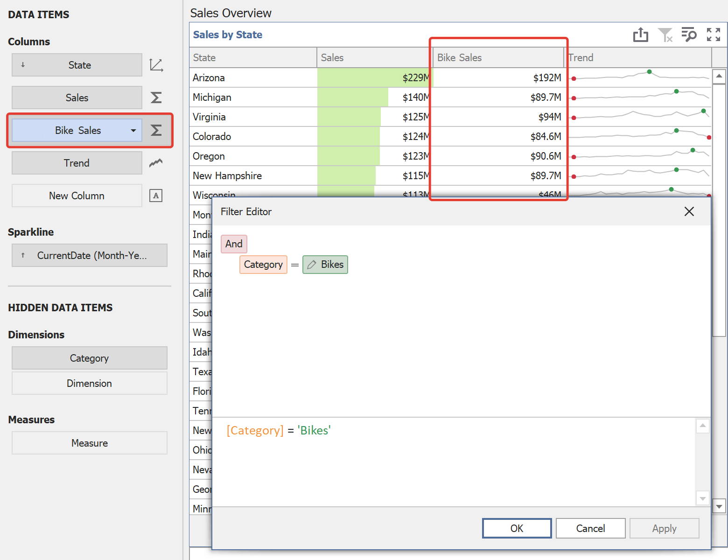728x560 pixels.
Task: Click the $90.6M Bike Sales cell
Action: (x=498, y=156)
